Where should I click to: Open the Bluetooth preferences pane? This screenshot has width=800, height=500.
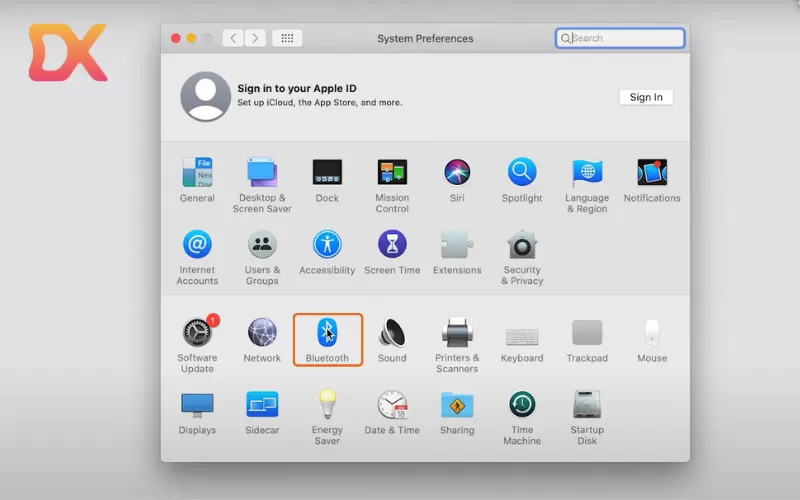(x=327, y=333)
